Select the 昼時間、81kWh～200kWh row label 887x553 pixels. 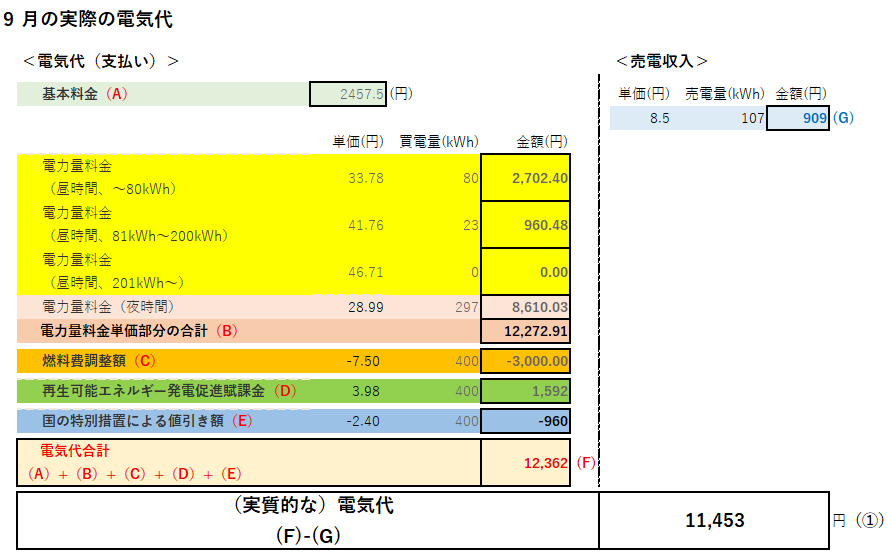tap(138, 236)
